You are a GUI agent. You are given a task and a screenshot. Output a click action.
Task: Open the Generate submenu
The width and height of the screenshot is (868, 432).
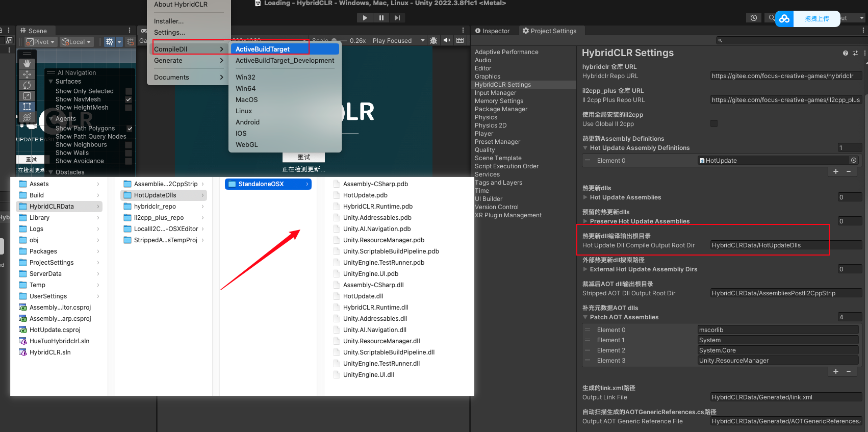tap(189, 60)
